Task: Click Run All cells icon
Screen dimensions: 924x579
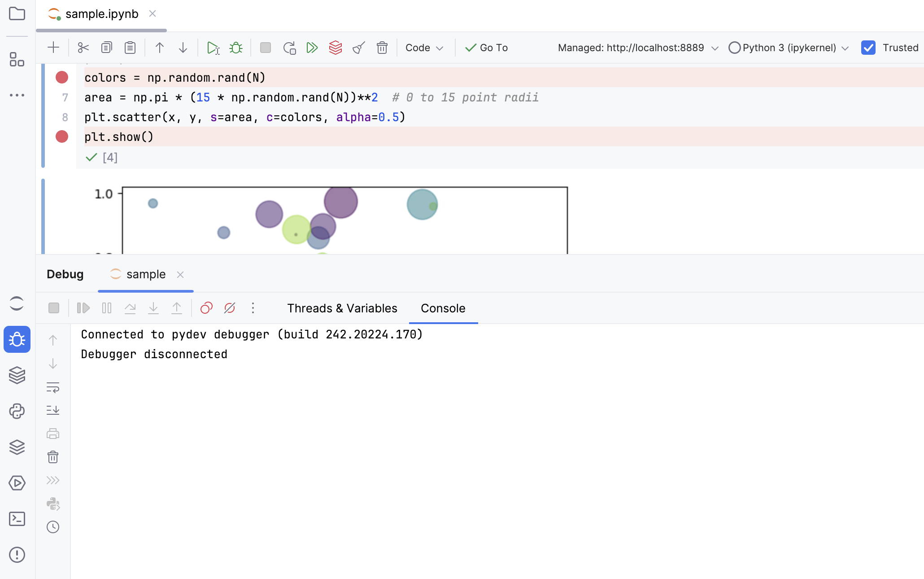Action: click(312, 48)
